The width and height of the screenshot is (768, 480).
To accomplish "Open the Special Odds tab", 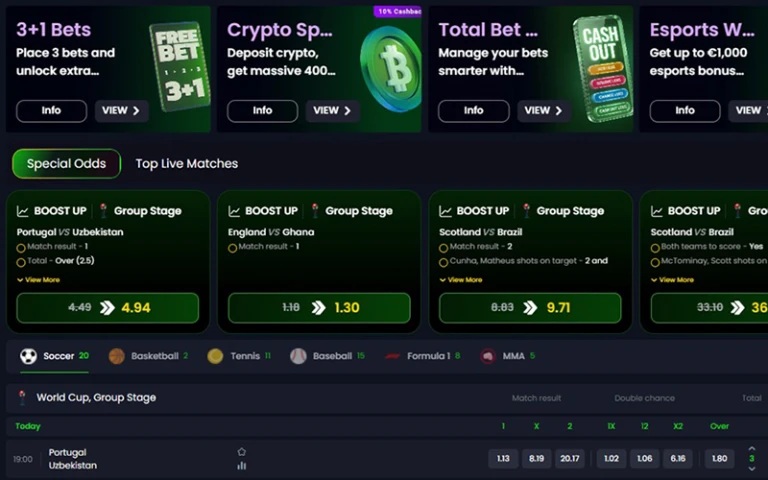I will pyautogui.click(x=66, y=164).
